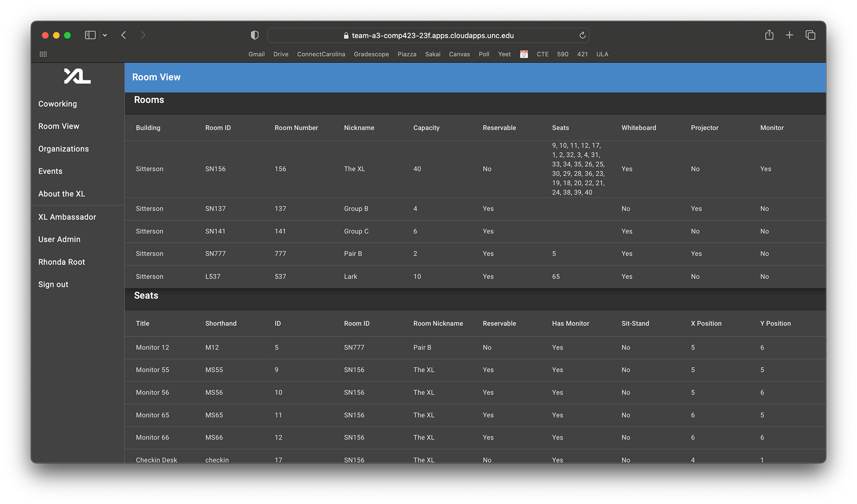The width and height of the screenshot is (857, 504).
Task: Open the Share button in toolbar
Action: tap(769, 35)
